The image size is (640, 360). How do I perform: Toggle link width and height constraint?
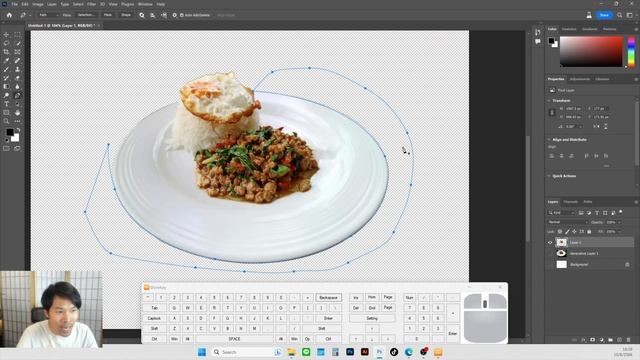552,112
